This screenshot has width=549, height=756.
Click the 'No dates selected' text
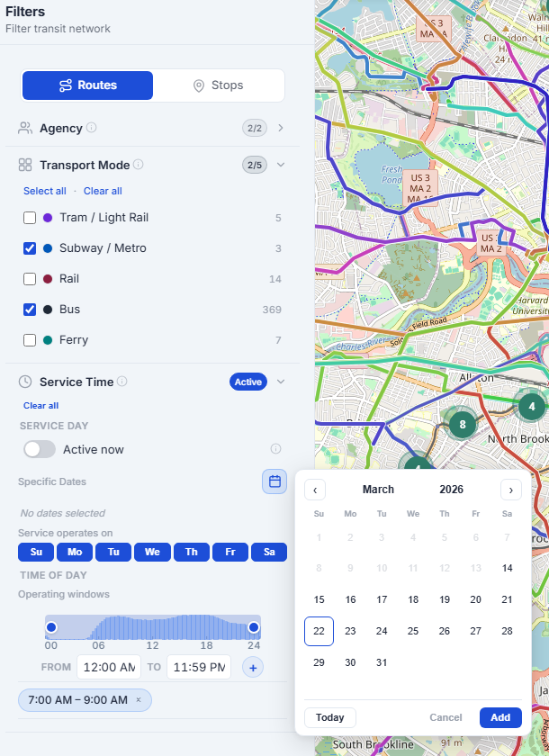[63, 513]
